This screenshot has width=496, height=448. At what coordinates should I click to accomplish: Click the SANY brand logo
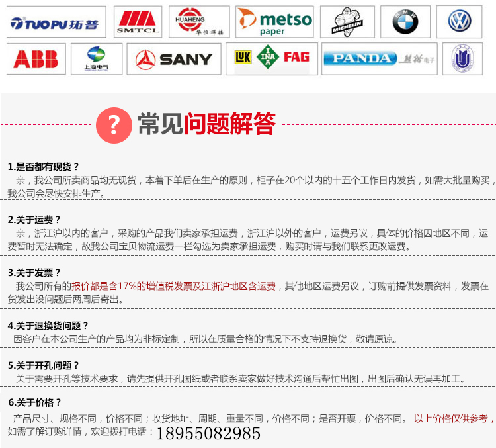tap(174, 59)
